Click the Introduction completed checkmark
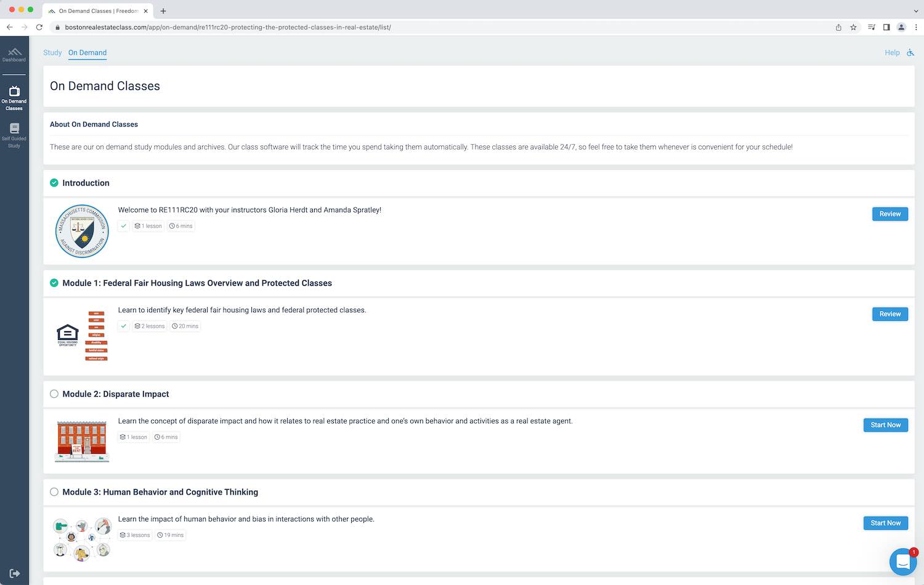This screenshot has height=585, width=924. pos(54,183)
